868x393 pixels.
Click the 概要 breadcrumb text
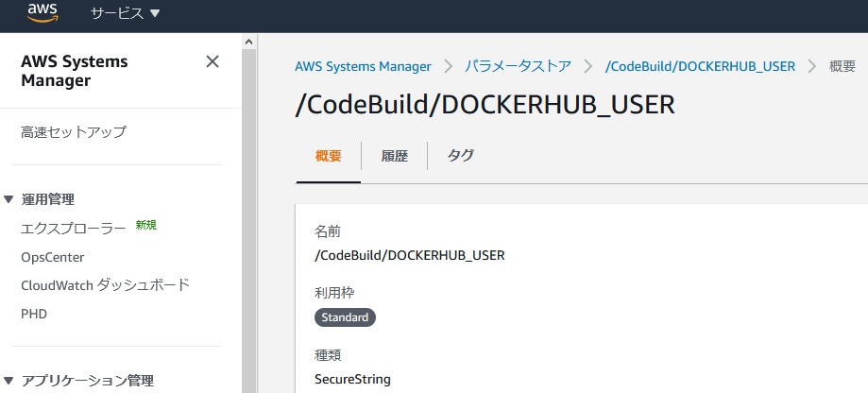(x=842, y=66)
